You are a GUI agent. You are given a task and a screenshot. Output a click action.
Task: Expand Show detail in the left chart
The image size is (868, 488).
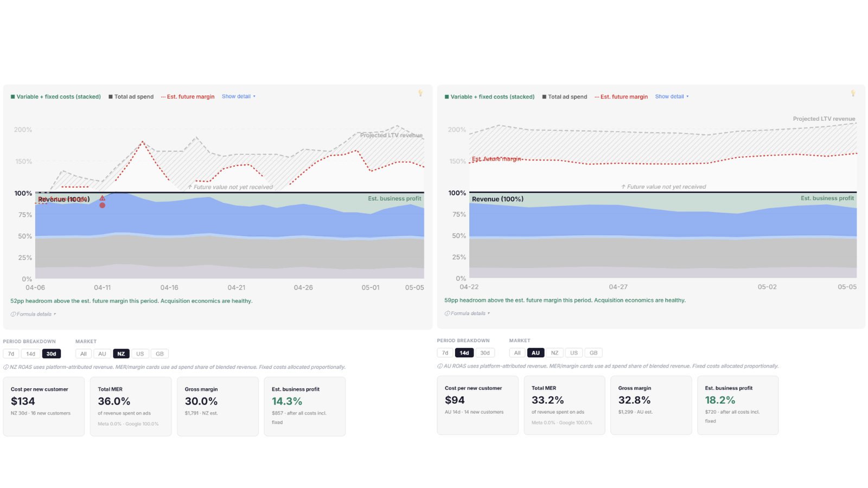pos(239,97)
